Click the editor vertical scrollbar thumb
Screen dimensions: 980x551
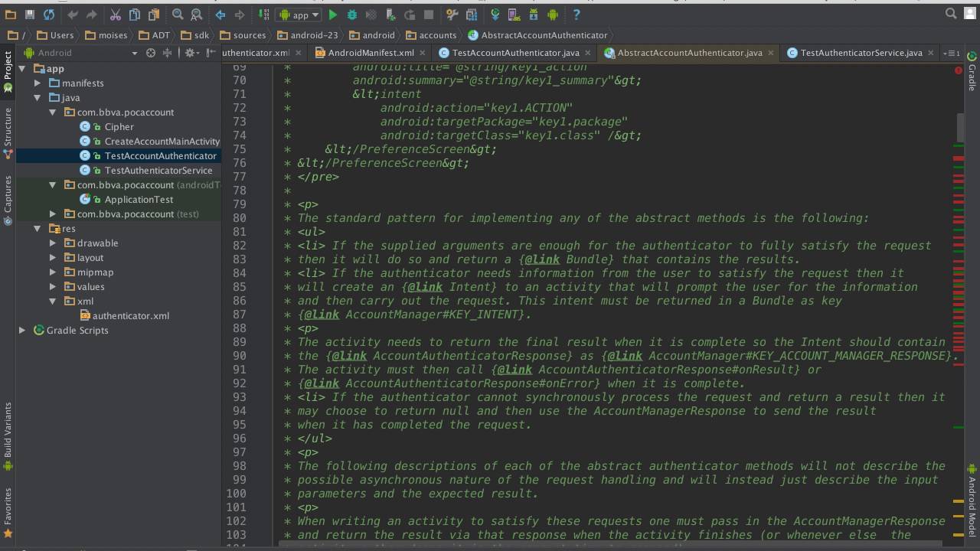pyautogui.click(x=960, y=128)
